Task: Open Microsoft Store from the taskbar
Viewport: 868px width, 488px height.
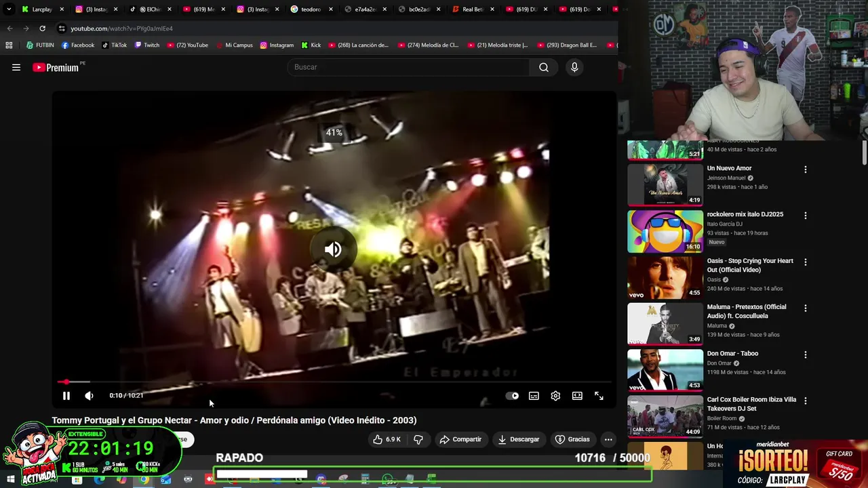Action: [x=77, y=480]
